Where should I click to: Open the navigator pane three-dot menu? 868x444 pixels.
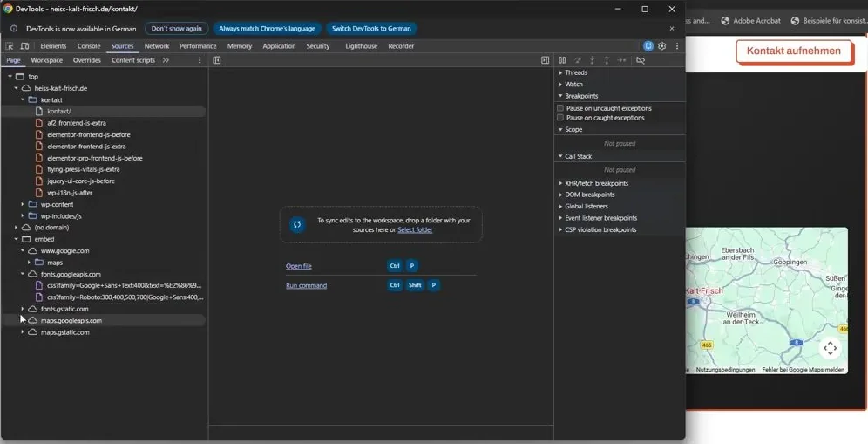[200, 60]
